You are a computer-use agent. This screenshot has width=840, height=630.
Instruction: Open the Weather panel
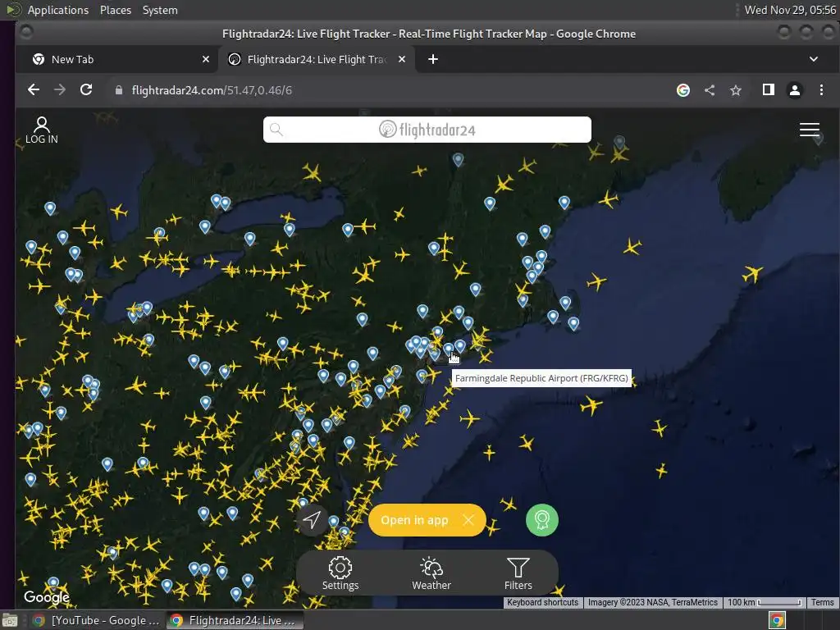[431, 573]
